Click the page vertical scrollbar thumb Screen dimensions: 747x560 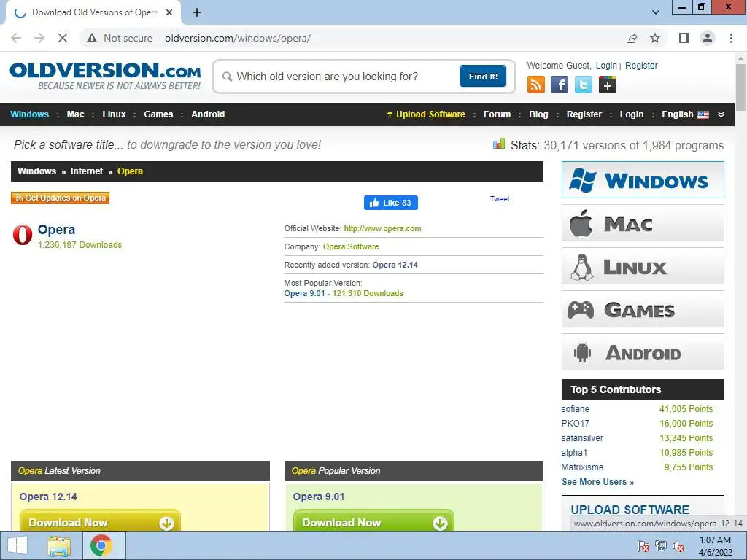(741, 87)
